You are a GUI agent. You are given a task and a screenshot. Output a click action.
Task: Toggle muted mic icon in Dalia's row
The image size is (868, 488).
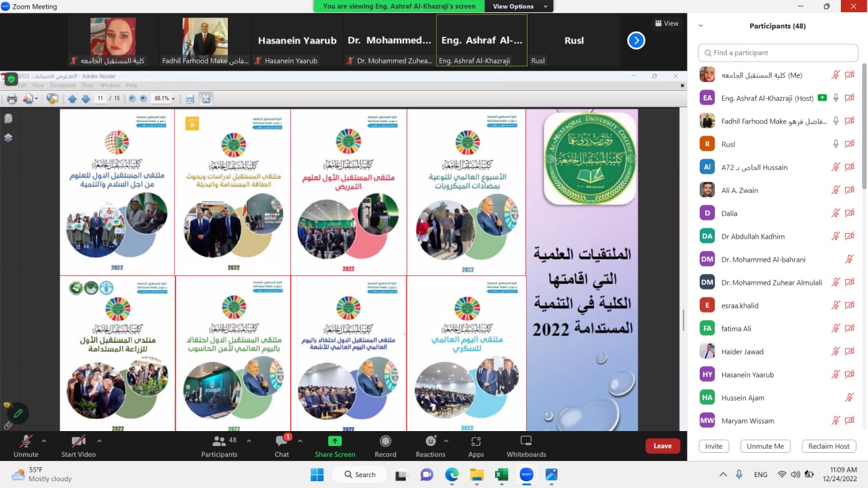836,213
